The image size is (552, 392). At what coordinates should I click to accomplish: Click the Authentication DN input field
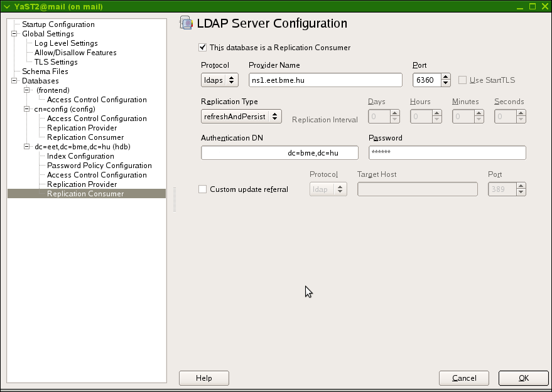pos(279,153)
